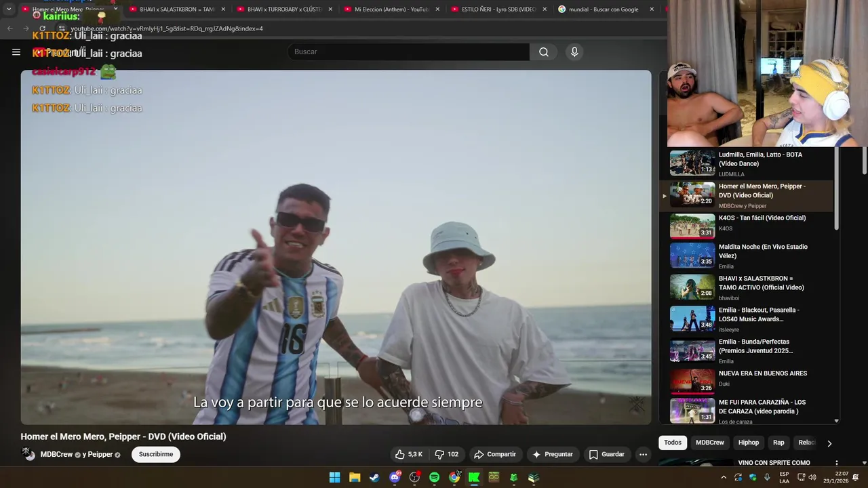Open Google Chrome from the taskbar
The width and height of the screenshot is (868, 488).
coord(454,477)
